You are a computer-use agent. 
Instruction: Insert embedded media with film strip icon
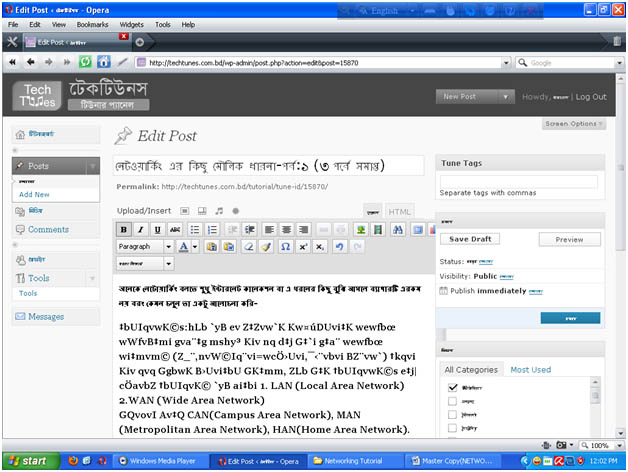378,230
